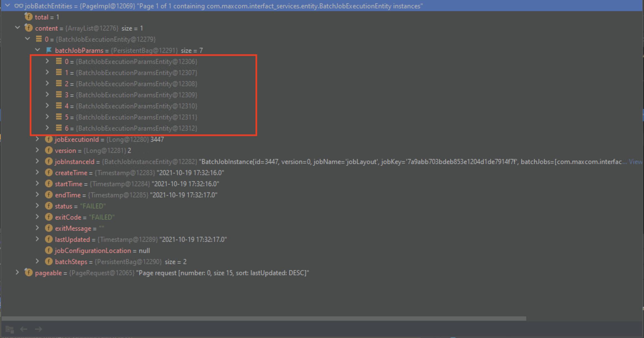Collapse the BatchJobExecutionEntity@12279 node
Image resolution: width=644 pixels, height=338 pixels.
coord(27,39)
